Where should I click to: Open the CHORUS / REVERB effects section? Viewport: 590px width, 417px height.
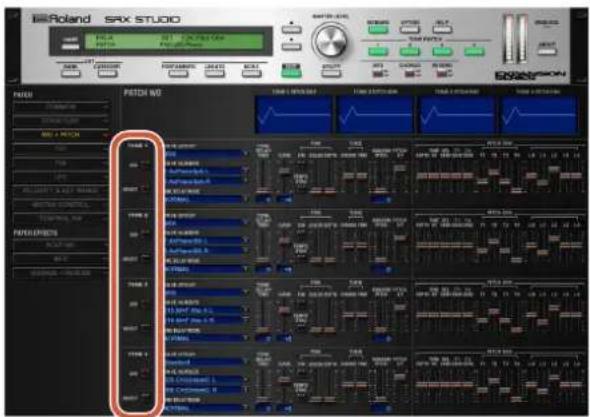(61, 273)
